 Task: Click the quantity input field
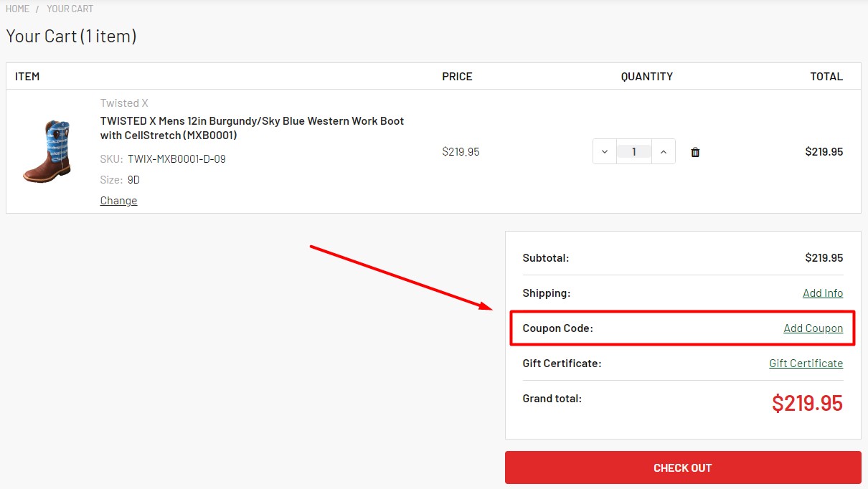tap(634, 151)
